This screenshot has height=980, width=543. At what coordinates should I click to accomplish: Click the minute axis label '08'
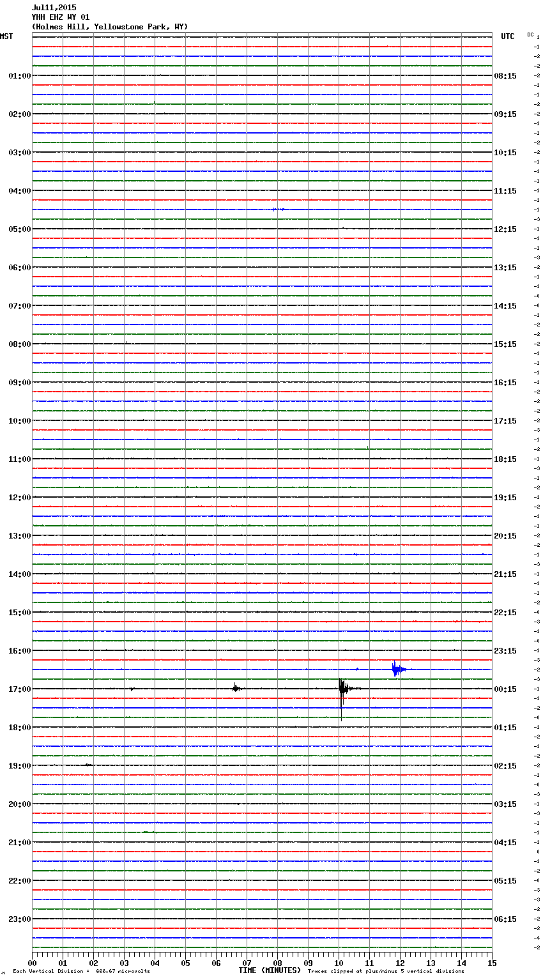277,963
